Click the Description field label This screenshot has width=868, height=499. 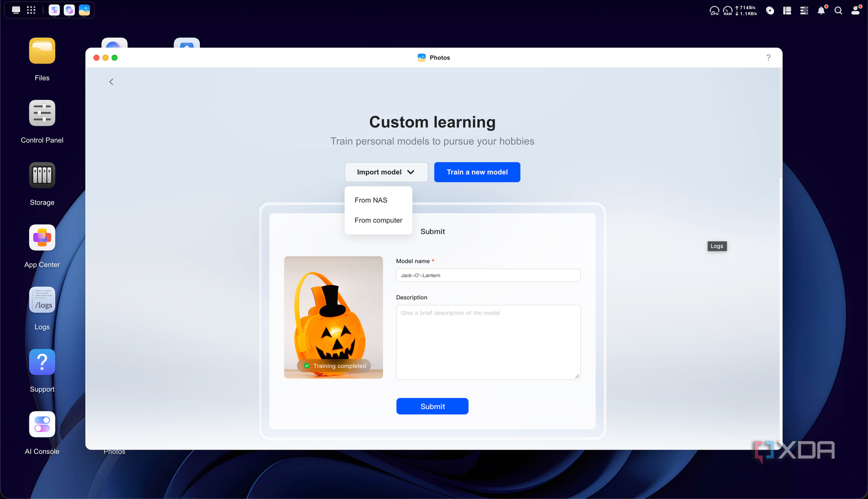coord(412,298)
